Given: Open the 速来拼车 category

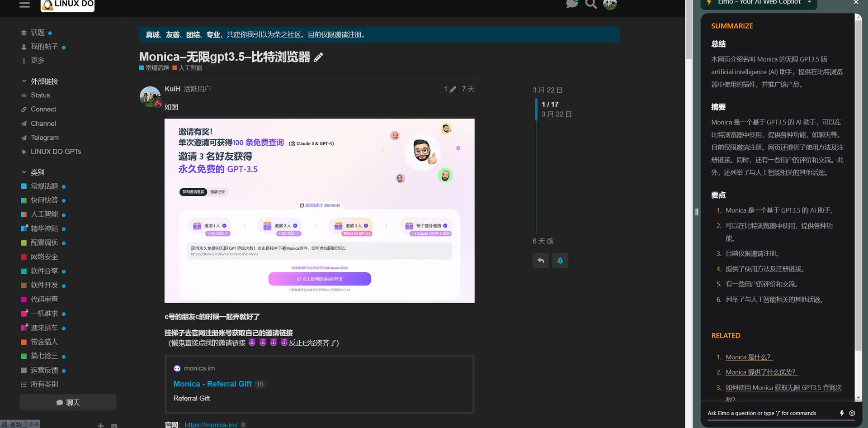Looking at the screenshot, I should [43, 328].
